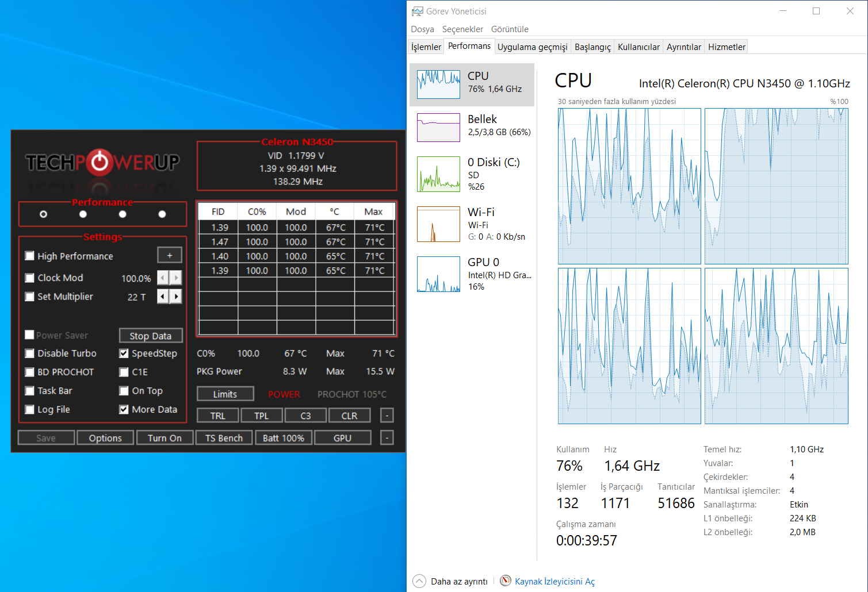Click the minus button next to CLR

click(x=387, y=416)
